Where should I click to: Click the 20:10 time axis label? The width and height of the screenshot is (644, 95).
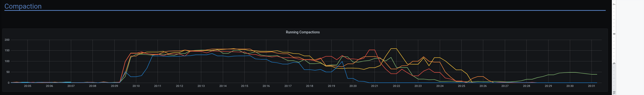(136, 86)
